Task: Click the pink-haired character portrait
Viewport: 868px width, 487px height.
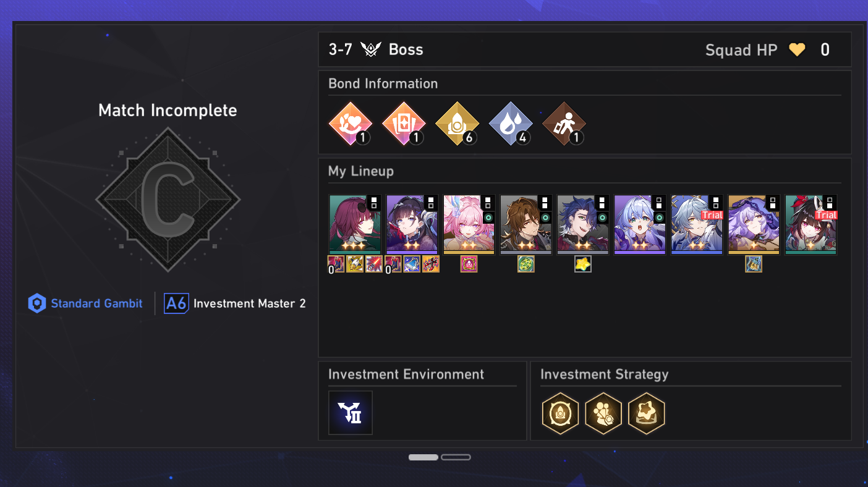Action: [x=469, y=224]
